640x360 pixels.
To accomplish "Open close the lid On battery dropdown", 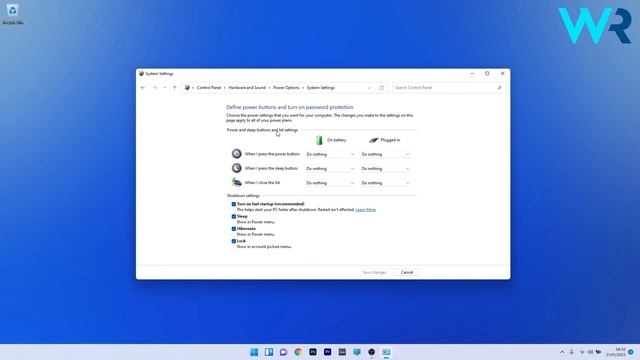I will (330, 183).
